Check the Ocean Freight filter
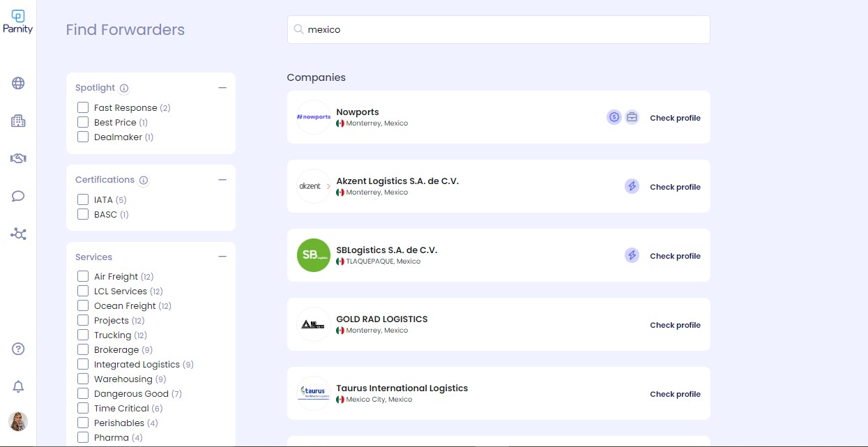The height and width of the screenshot is (447, 868). (83, 305)
